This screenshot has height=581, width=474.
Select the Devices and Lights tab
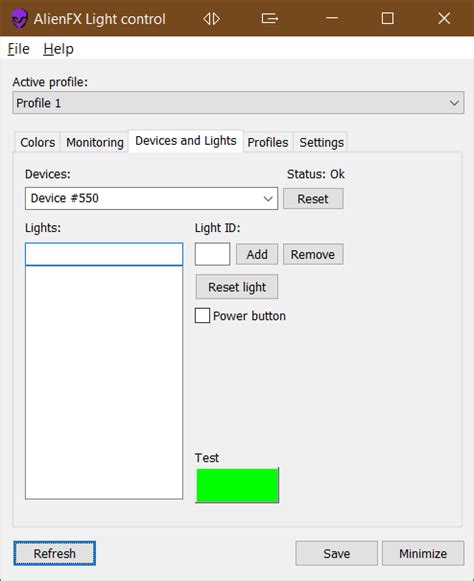click(186, 141)
